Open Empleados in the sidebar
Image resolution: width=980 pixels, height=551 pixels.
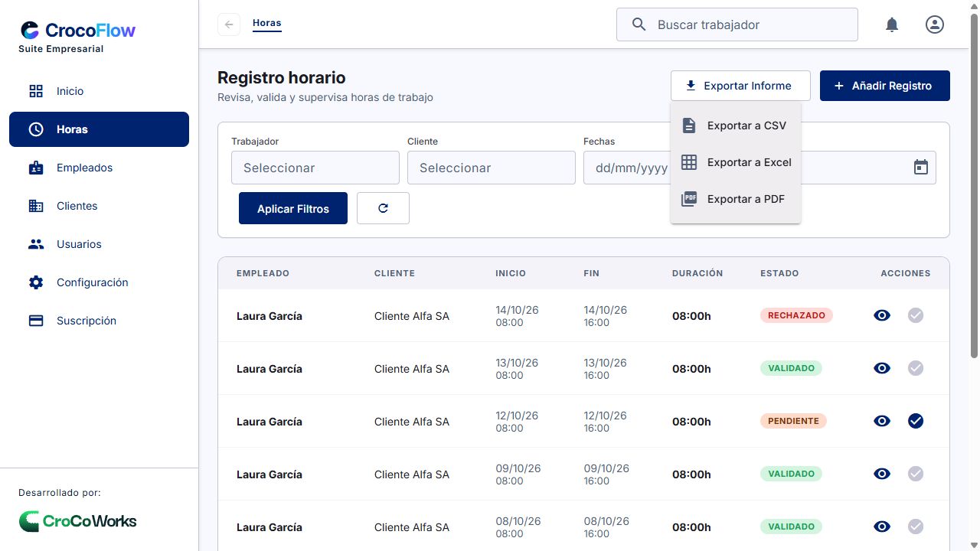tap(99, 168)
